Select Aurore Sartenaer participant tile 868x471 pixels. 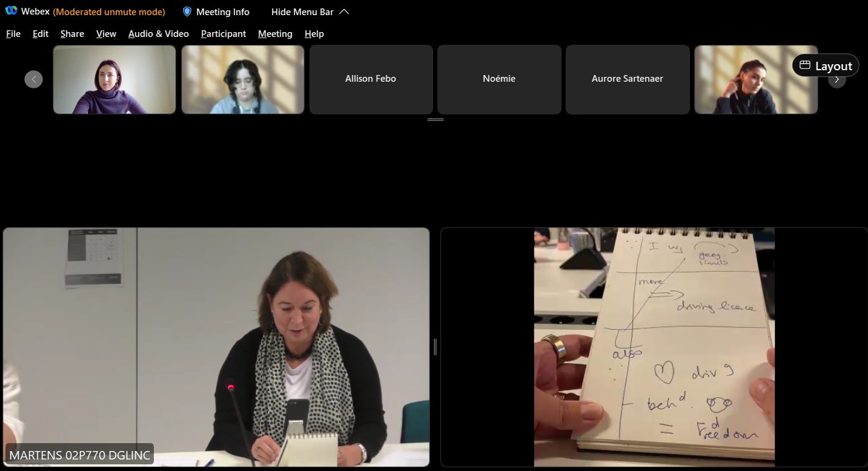click(x=627, y=79)
